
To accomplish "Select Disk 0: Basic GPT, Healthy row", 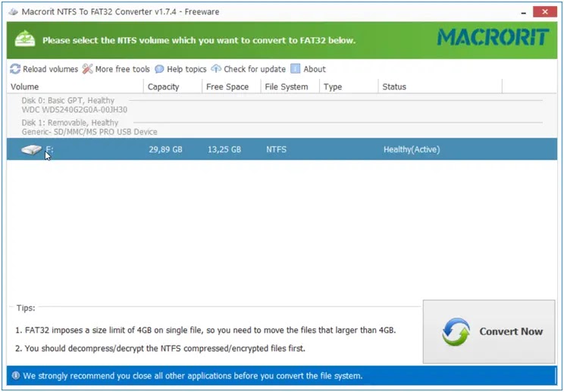I will (68, 100).
